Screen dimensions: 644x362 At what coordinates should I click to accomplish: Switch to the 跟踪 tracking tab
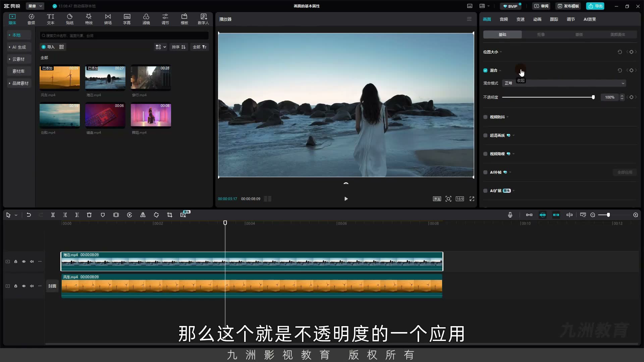click(x=554, y=19)
